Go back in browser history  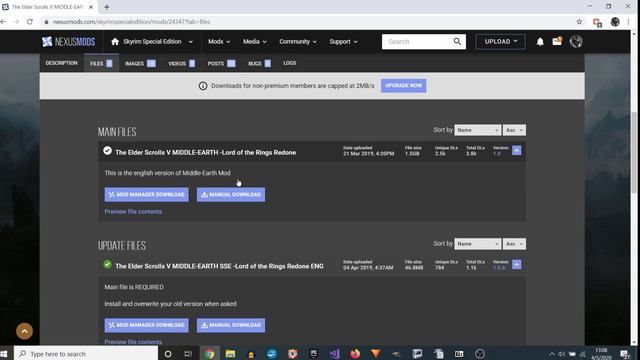[x=3, y=22]
